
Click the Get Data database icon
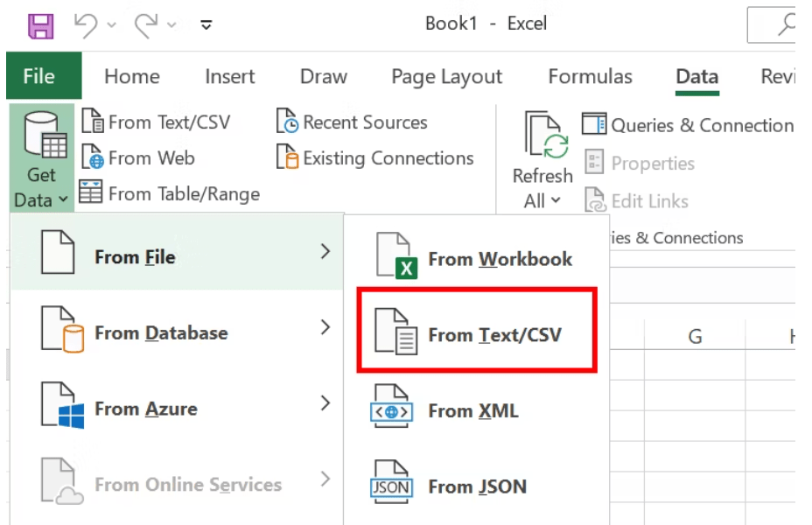point(45,134)
